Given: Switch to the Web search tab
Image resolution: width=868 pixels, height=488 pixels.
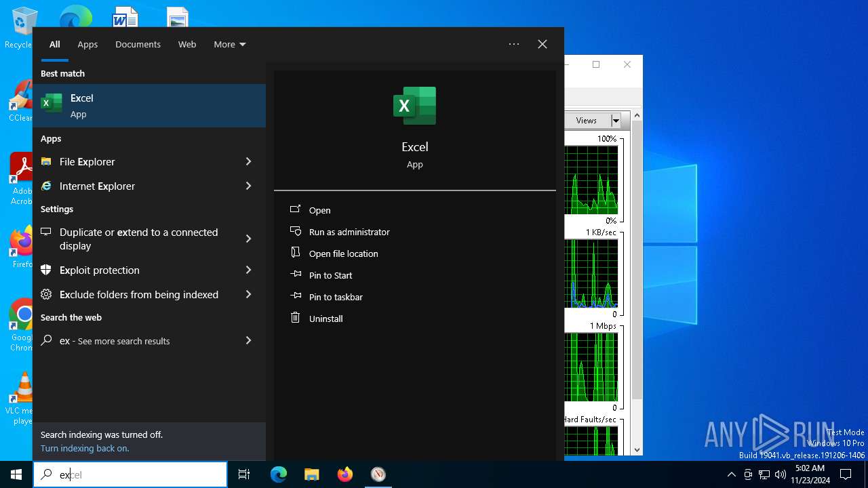Looking at the screenshot, I should click(x=187, y=44).
